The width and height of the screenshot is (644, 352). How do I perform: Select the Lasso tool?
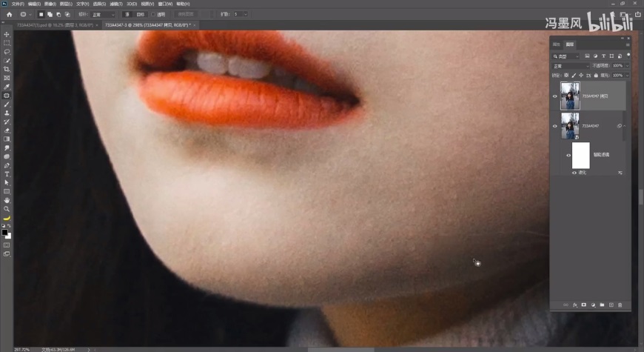coord(7,52)
